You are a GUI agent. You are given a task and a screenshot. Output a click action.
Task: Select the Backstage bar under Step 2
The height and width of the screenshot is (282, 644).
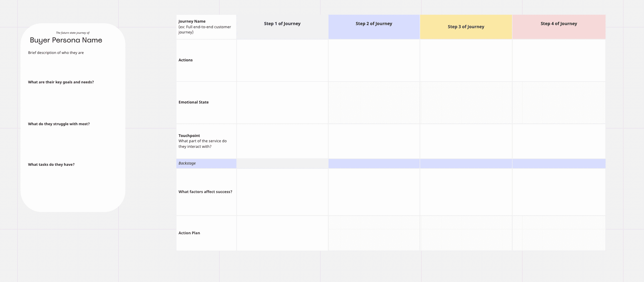point(374,164)
